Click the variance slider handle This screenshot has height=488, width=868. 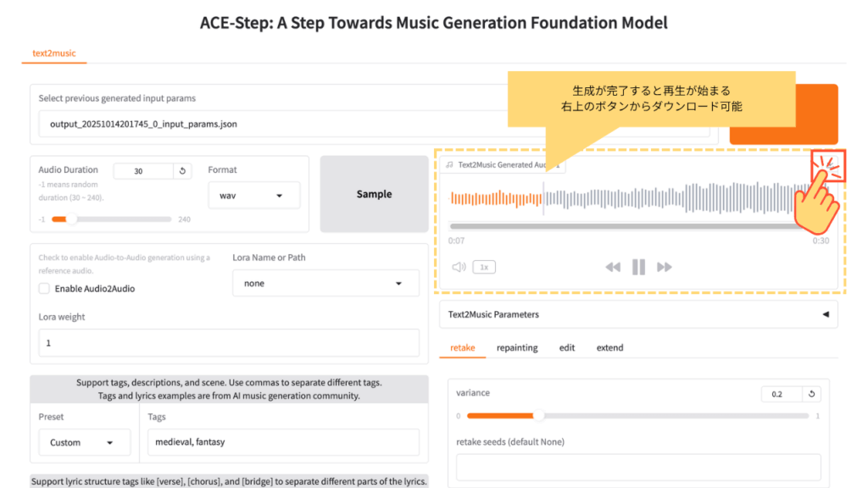click(537, 416)
